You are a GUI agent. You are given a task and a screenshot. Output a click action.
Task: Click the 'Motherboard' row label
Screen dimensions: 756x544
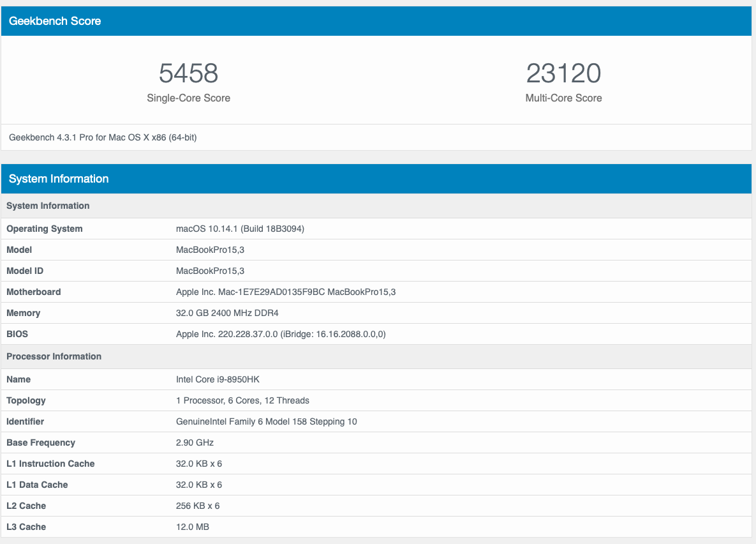click(34, 292)
